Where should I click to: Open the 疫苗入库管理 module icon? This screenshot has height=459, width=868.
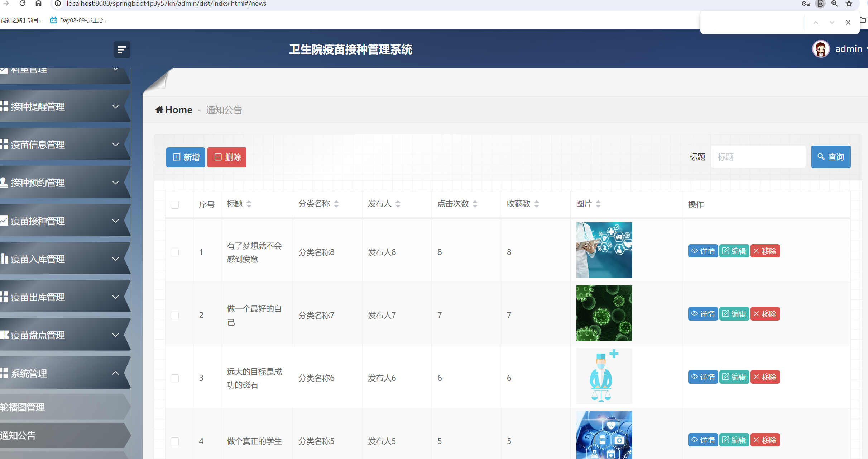4,259
